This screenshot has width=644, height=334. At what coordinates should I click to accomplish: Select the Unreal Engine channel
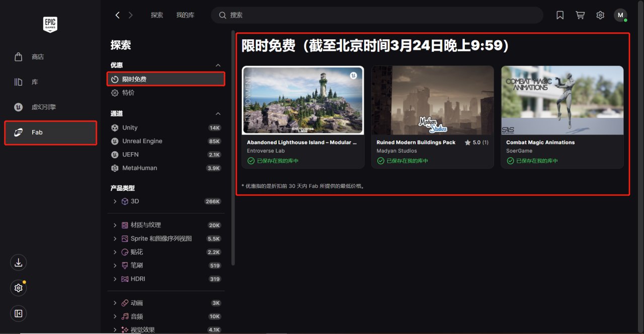click(166, 141)
